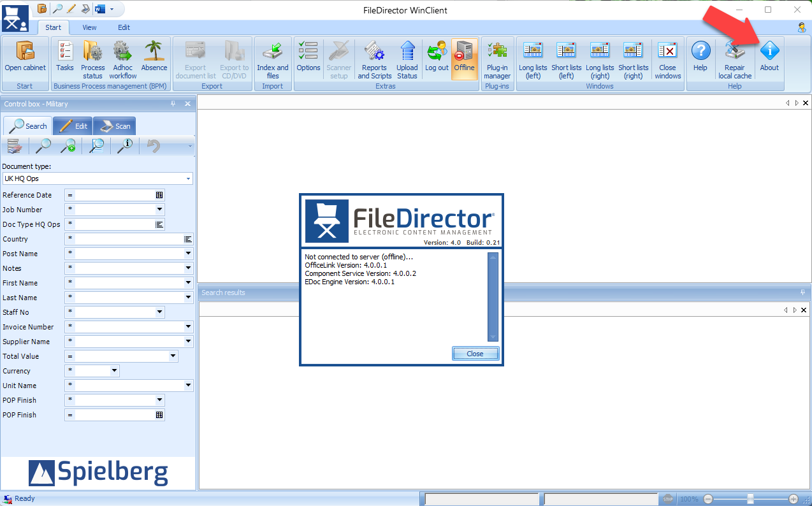Screen dimensions: 812x506
Task: Open Process status in BPM group
Action: coord(92,59)
